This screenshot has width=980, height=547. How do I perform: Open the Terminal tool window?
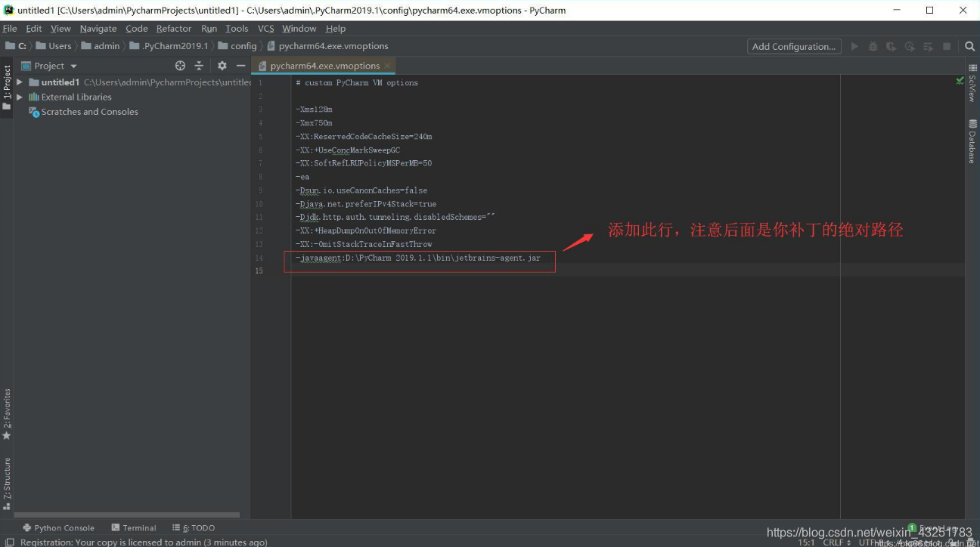click(x=134, y=528)
